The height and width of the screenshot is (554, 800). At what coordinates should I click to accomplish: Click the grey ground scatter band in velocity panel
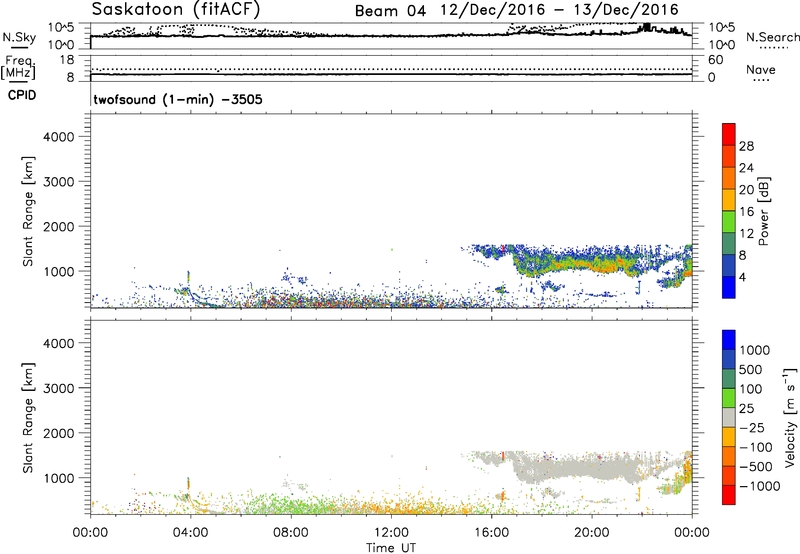pyautogui.click(x=577, y=468)
